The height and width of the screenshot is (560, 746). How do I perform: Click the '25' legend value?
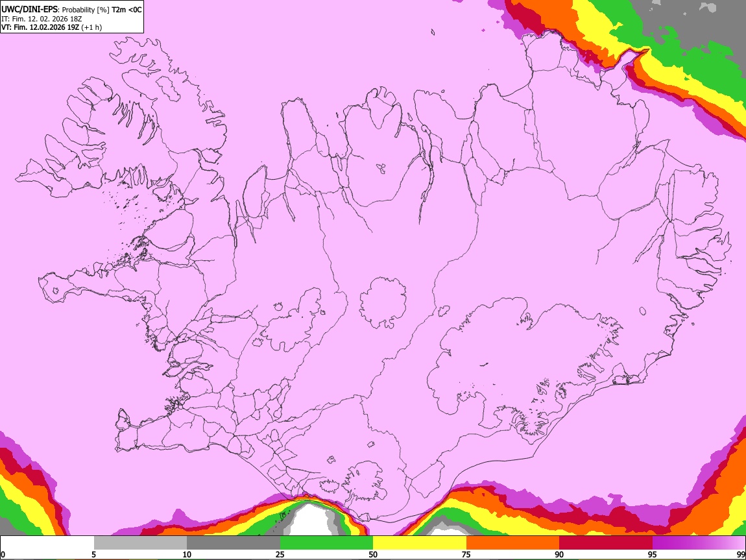click(280, 555)
